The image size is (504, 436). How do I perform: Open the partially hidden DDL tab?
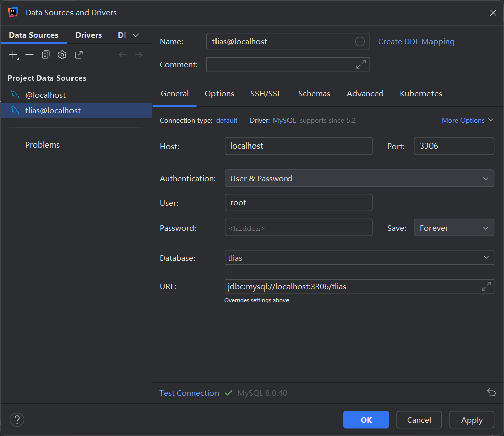click(122, 35)
